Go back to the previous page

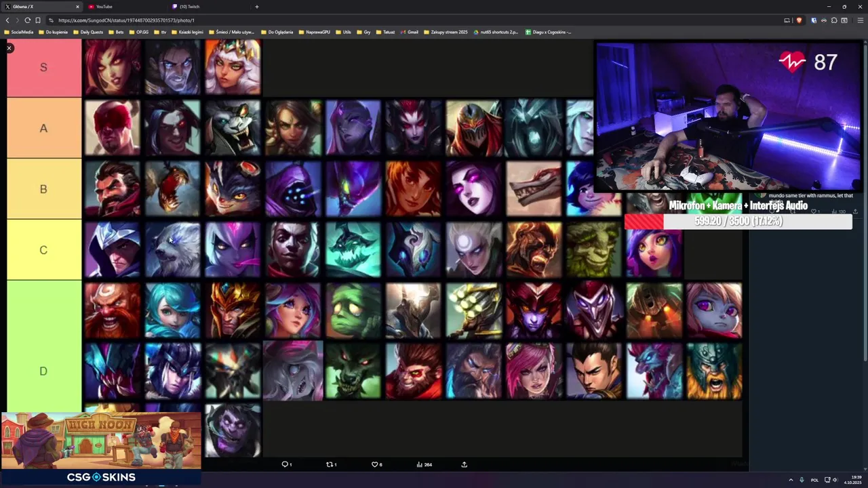click(7, 20)
